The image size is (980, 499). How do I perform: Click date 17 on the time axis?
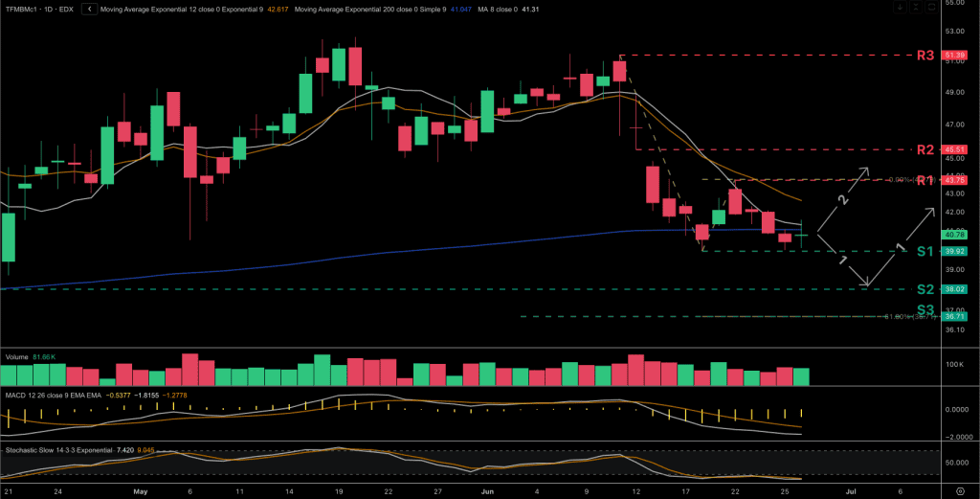685,491
